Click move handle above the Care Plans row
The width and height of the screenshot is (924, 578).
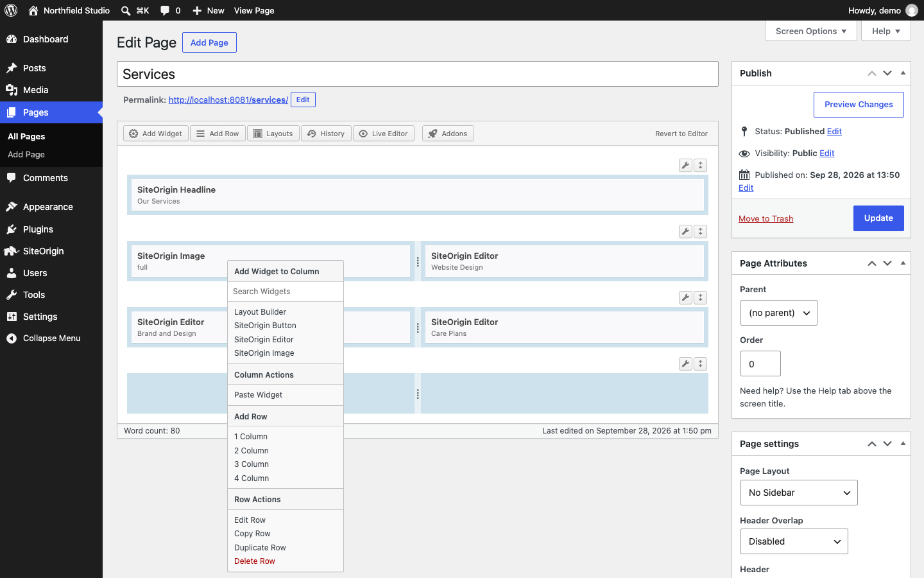tap(701, 297)
